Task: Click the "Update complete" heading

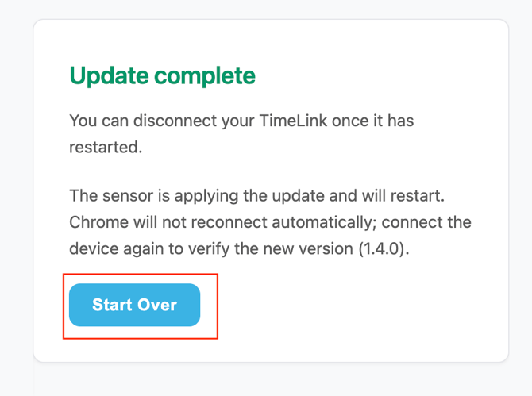Action: [x=162, y=76]
